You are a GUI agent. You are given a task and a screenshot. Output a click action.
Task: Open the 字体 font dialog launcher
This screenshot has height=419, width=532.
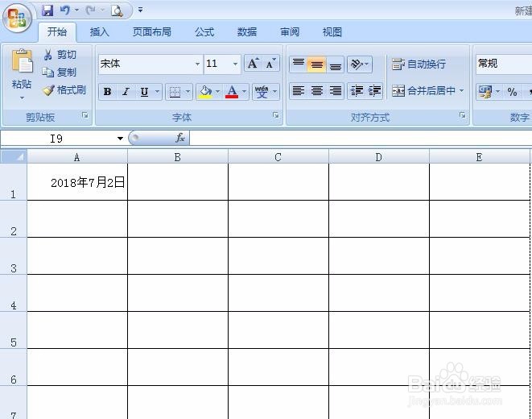point(276,115)
